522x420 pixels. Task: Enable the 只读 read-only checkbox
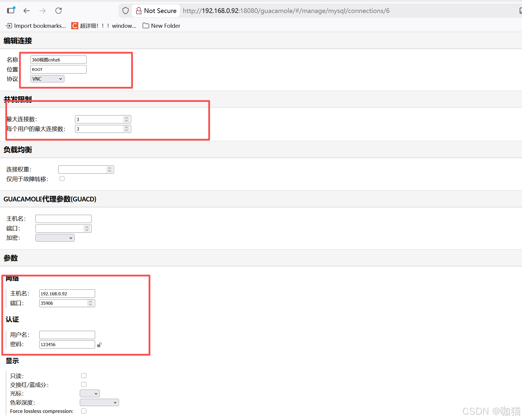pyautogui.click(x=84, y=376)
